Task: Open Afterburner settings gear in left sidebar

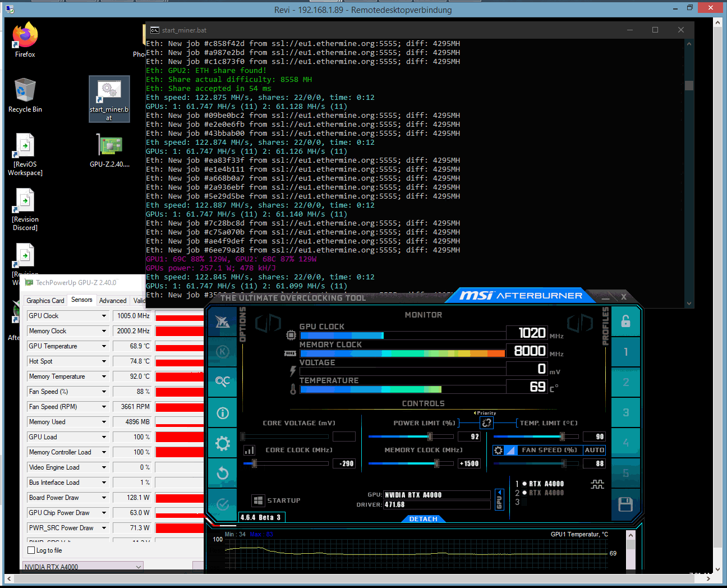Action: coord(223,444)
